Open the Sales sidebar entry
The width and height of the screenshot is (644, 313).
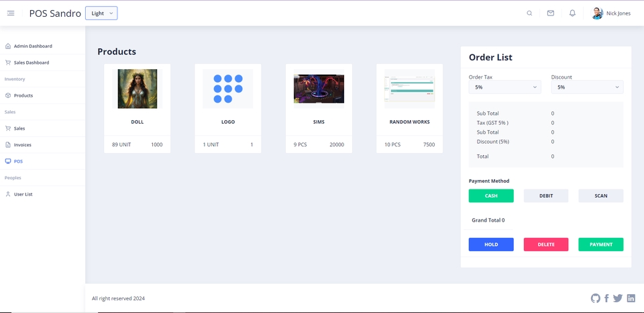point(19,128)
